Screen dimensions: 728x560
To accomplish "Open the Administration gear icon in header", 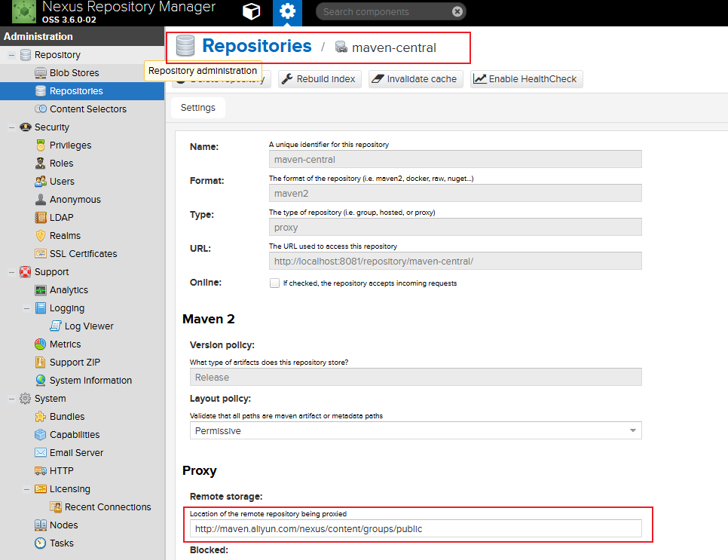I will 287,11.
